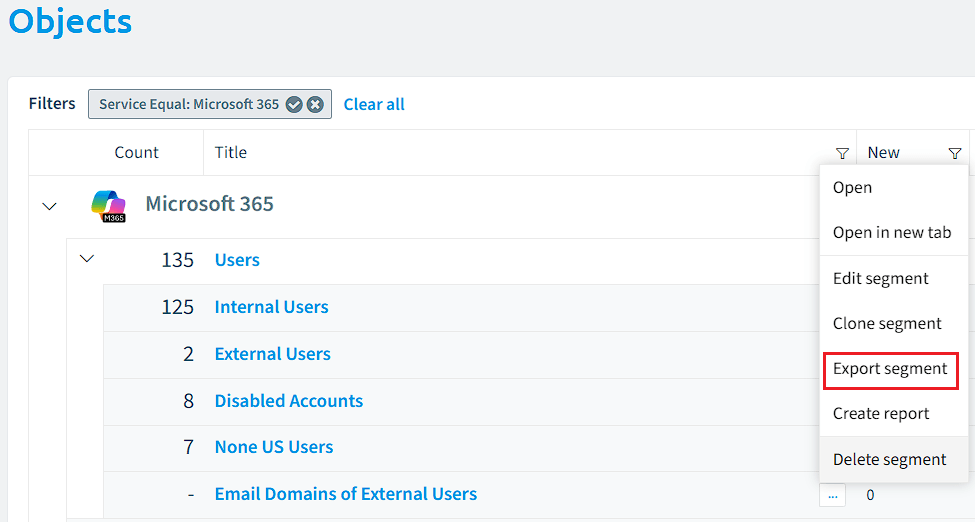The image size is (975, 522).
Task: Open the External Users segment
Action: (272, 354)
